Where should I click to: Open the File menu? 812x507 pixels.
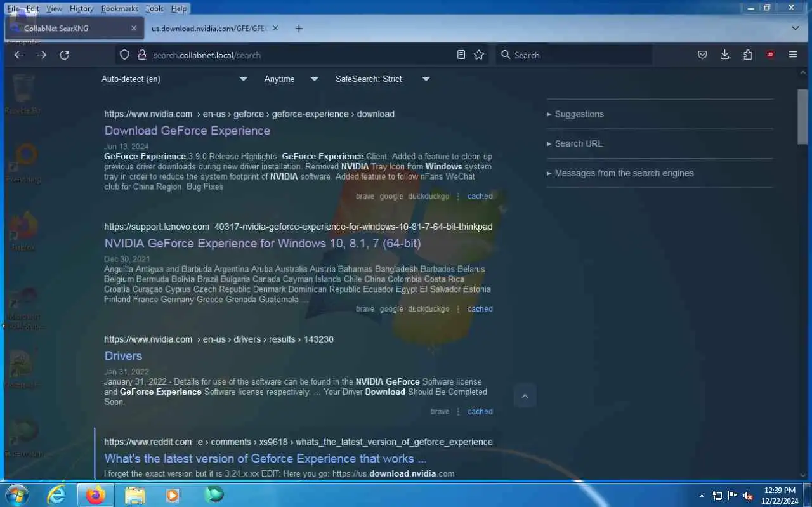click(13, 8)
